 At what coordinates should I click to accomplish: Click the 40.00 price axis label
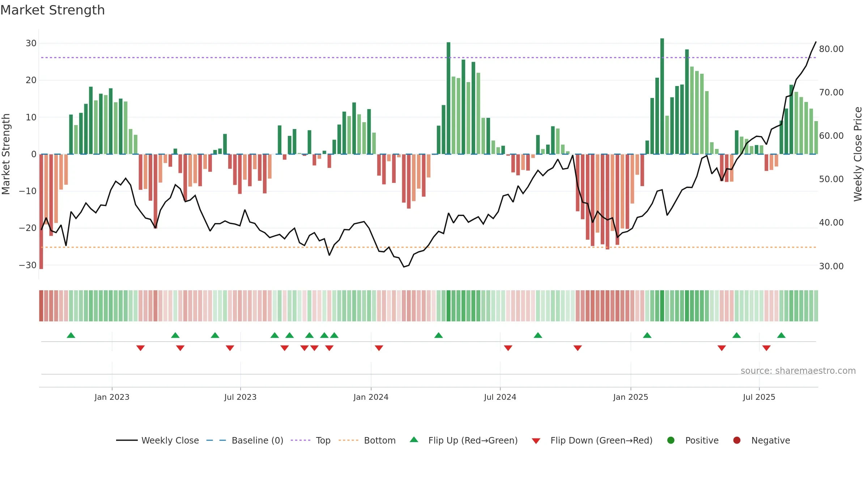click(831, 222)
